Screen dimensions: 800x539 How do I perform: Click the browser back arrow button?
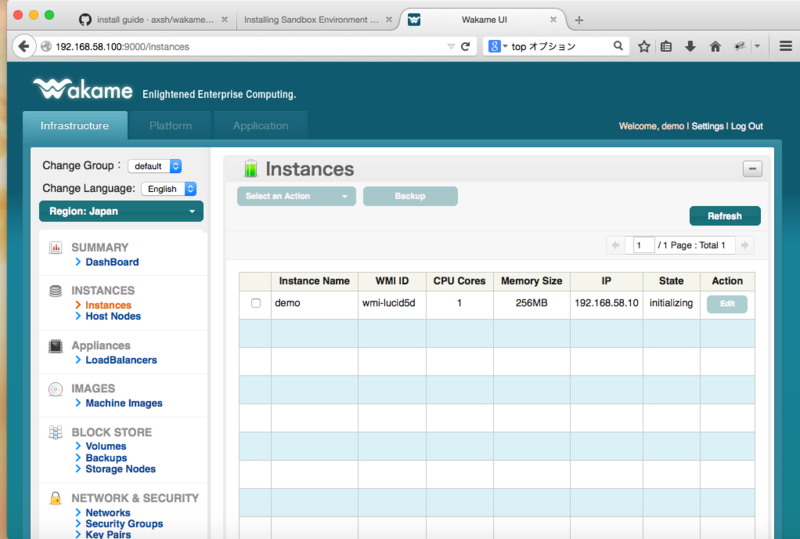[x=23, y=46]
